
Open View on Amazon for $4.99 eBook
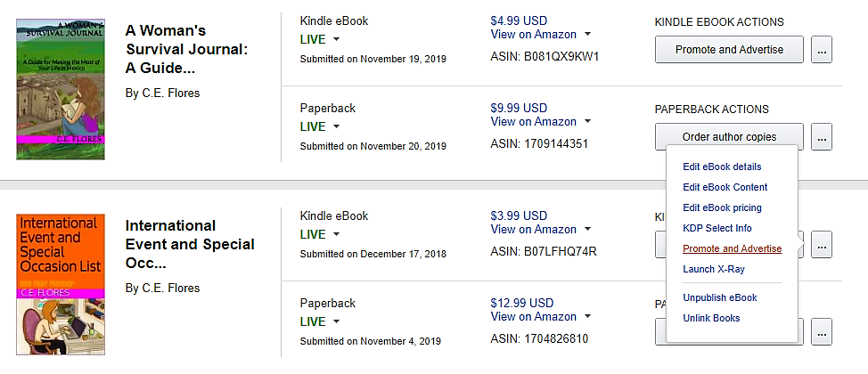[x=539, y=35]
